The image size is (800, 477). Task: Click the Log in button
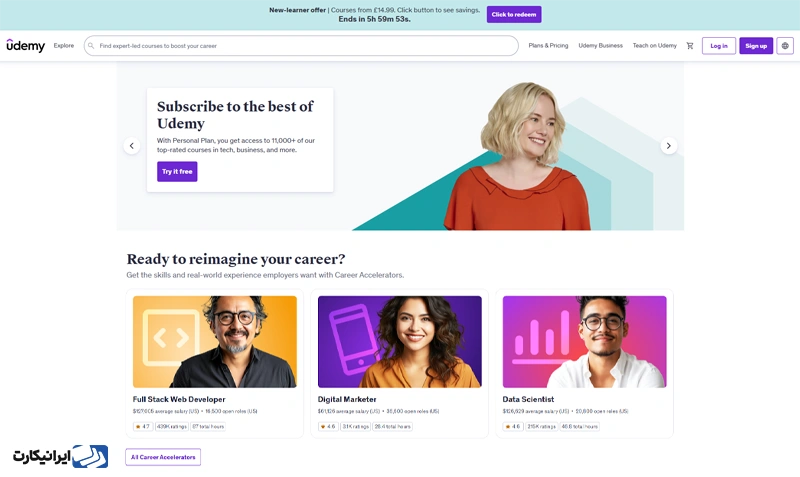click(719, 46)
